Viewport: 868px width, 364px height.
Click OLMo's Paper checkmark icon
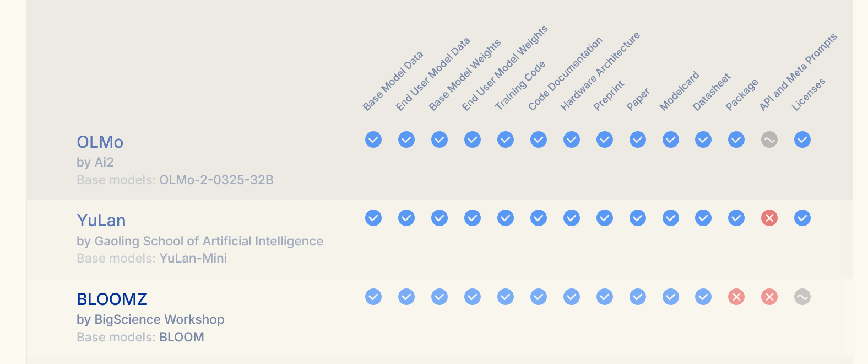pyautogui.click(x=638, y=140)
